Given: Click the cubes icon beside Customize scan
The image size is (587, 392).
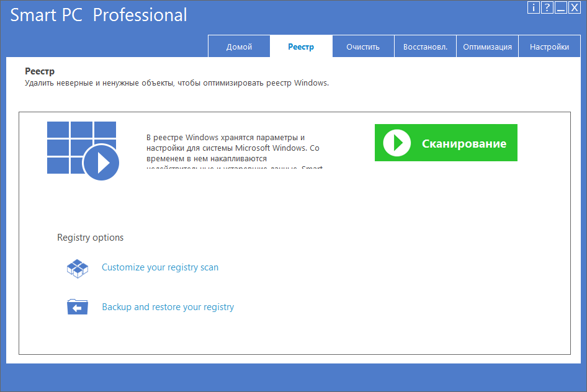Looking at the screenshot, I should coord(78,269).
